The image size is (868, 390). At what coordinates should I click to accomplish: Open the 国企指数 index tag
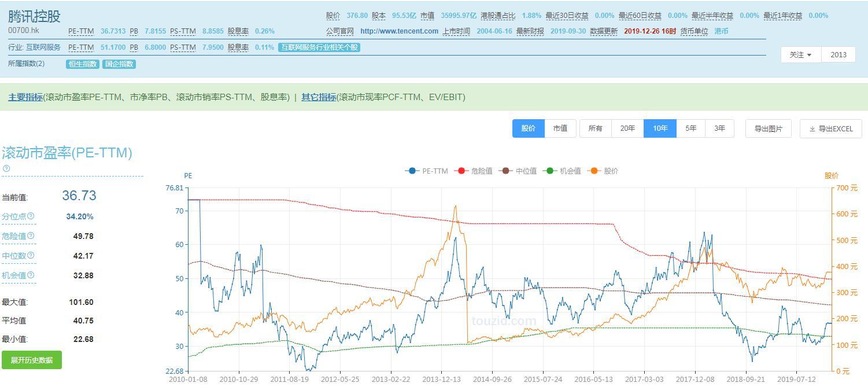(119, 64)
